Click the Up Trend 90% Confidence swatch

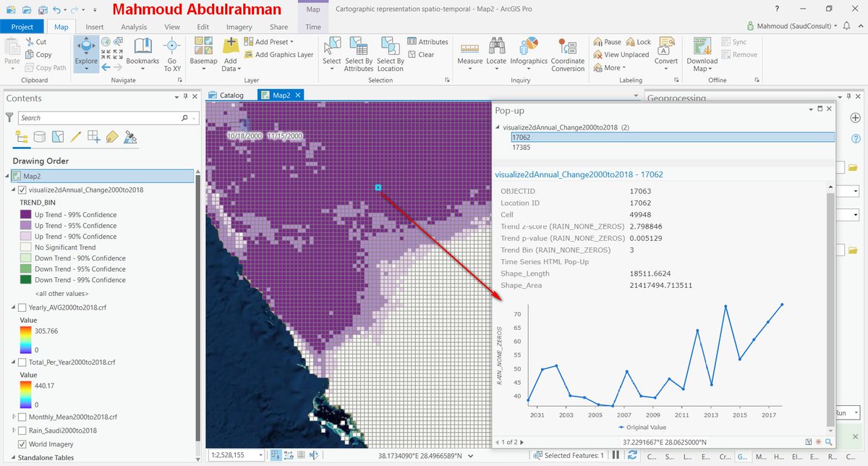click(25, 237)
